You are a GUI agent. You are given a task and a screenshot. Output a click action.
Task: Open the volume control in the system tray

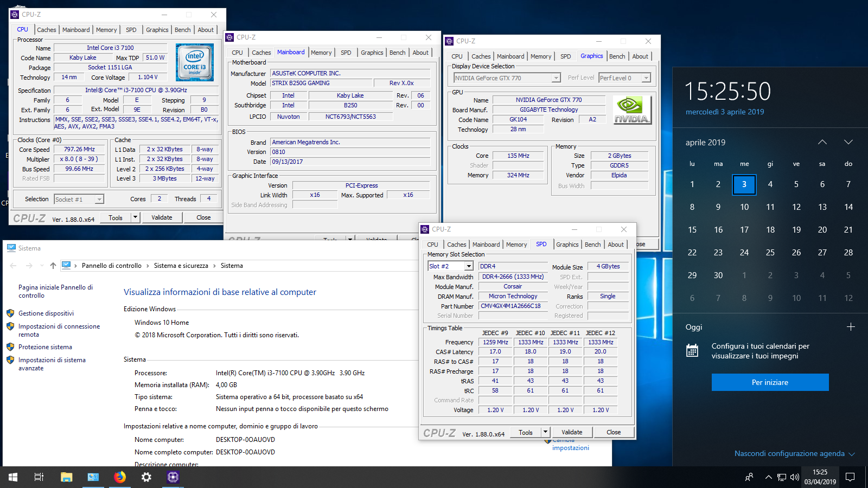pos(795,477)
